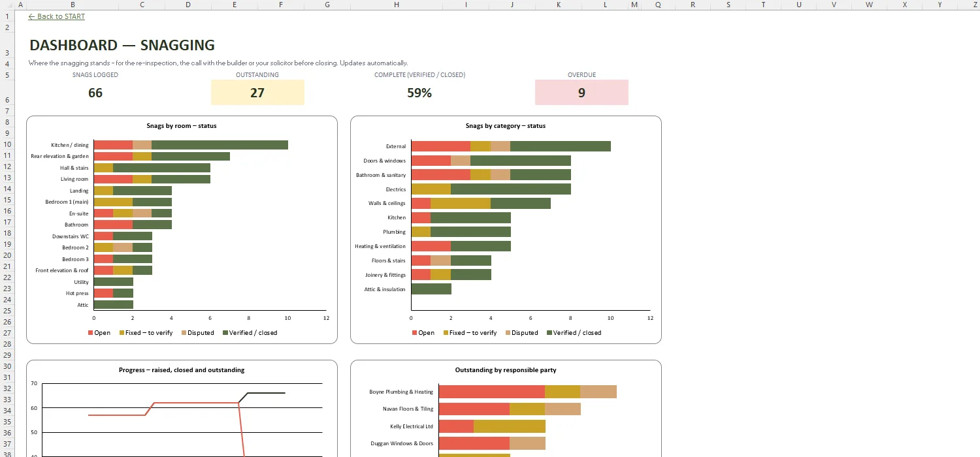The height and width of the screenshot is (457, 980).
Task: Click 'En-suite' axis label
Action: [x=79, y=213]
